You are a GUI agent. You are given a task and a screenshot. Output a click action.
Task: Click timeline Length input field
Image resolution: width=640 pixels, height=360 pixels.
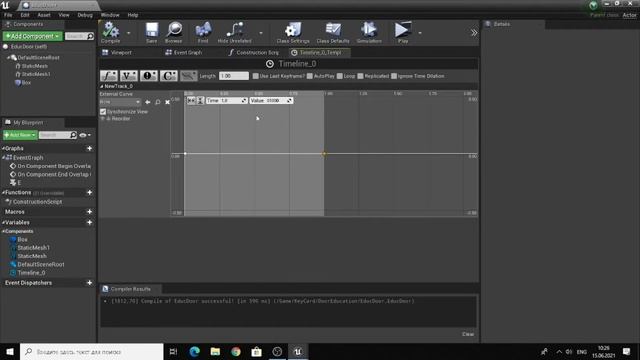point(234,76)
